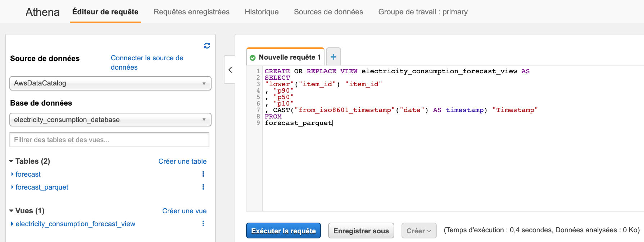Open the options menu for the forecast table

pyautogui.click(x=203, y=174)
